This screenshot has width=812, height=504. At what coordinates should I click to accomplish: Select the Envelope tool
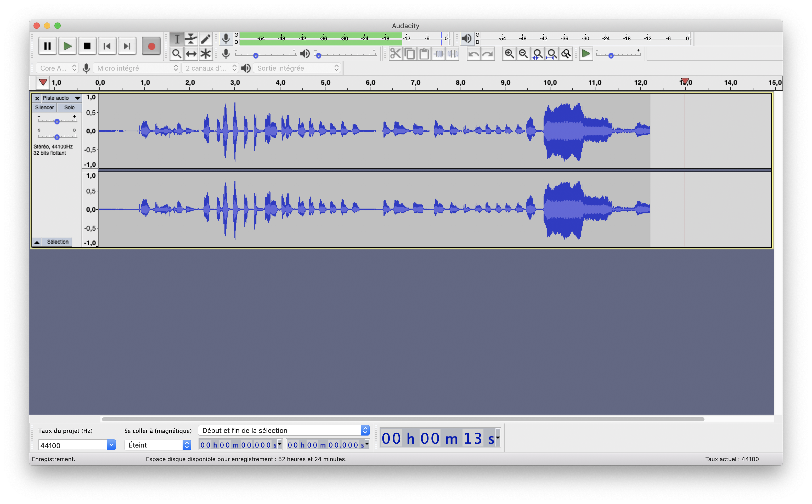click(191, 39)
